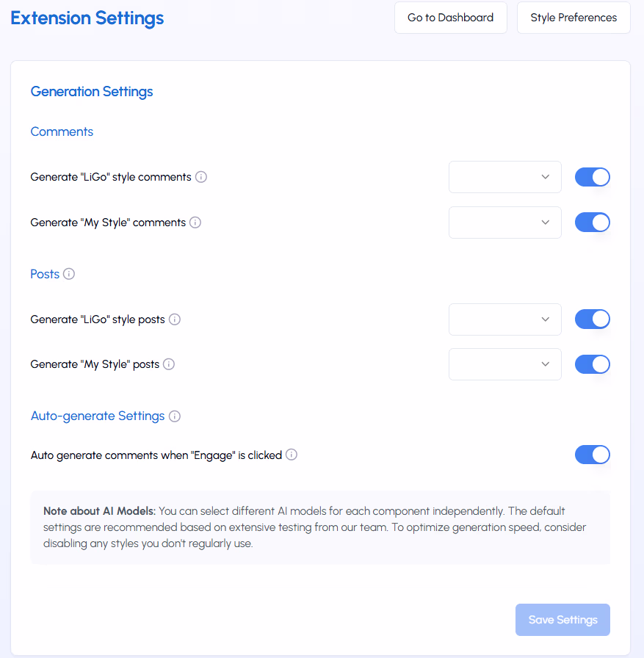Open model dropdown for LiGo style posts
644x658 pixels.
point(504,319)
